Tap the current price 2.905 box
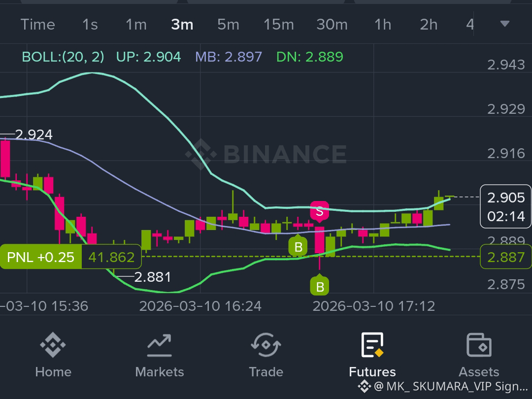532x399 pixels. coord(506,206)
